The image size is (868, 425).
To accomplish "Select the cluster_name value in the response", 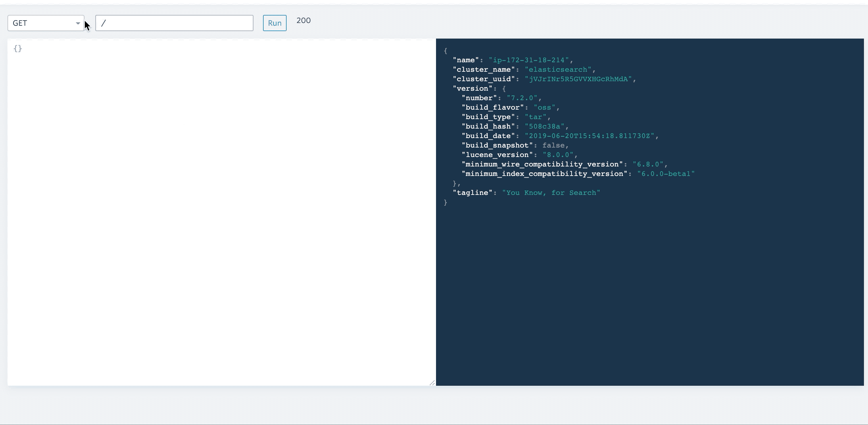I will pos(559,69).
